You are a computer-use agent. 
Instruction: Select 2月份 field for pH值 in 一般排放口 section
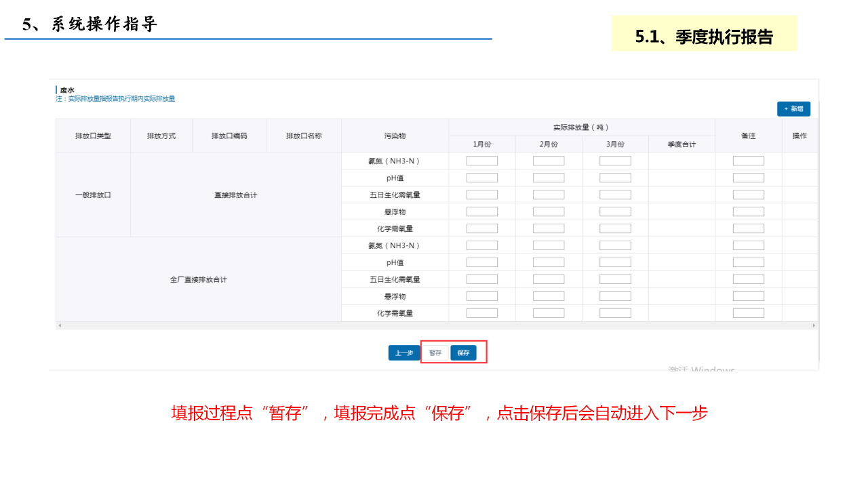(x=548, y=178)
